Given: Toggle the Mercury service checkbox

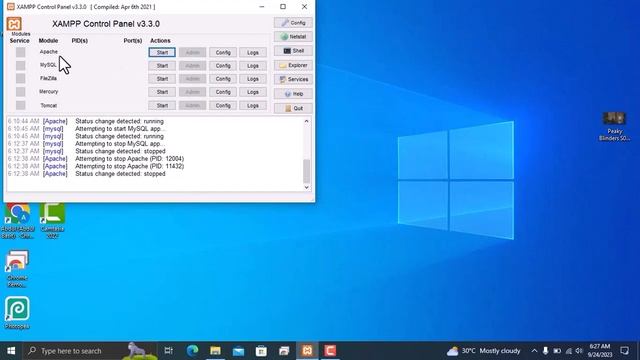Looking at the screenshot, I should pos(20,92).
